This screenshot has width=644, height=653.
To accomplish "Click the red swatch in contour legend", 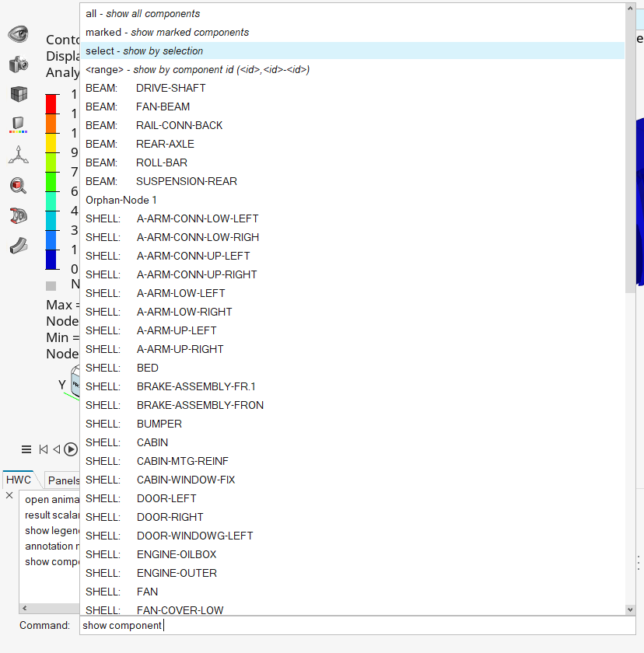I will (x=51, y=103).
